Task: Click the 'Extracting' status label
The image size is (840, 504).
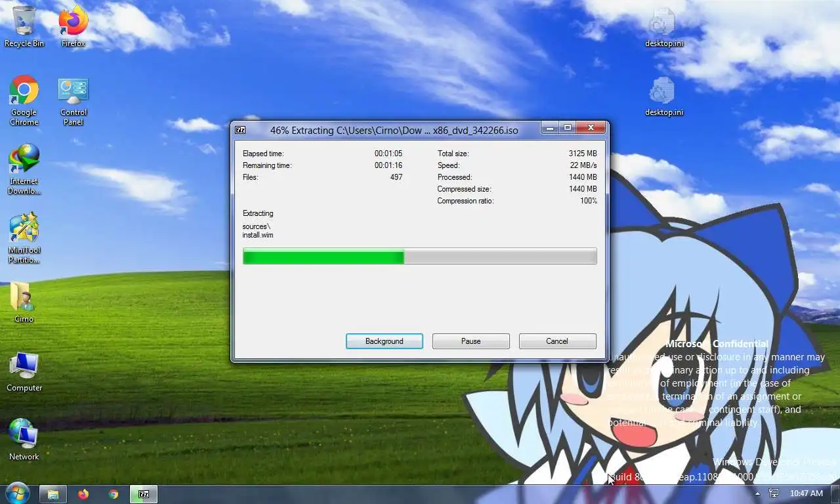Action: [258, 213]
